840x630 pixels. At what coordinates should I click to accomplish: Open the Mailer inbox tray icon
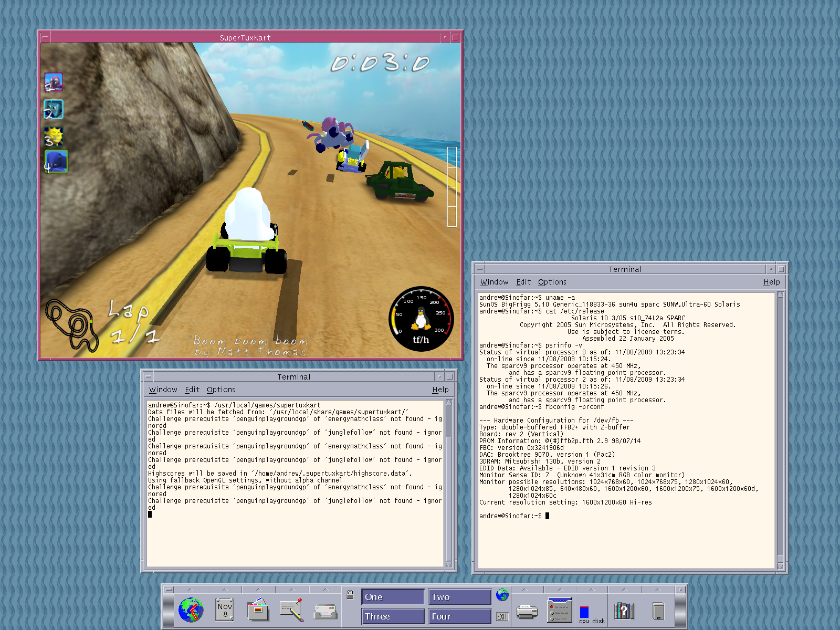(325, 611)
